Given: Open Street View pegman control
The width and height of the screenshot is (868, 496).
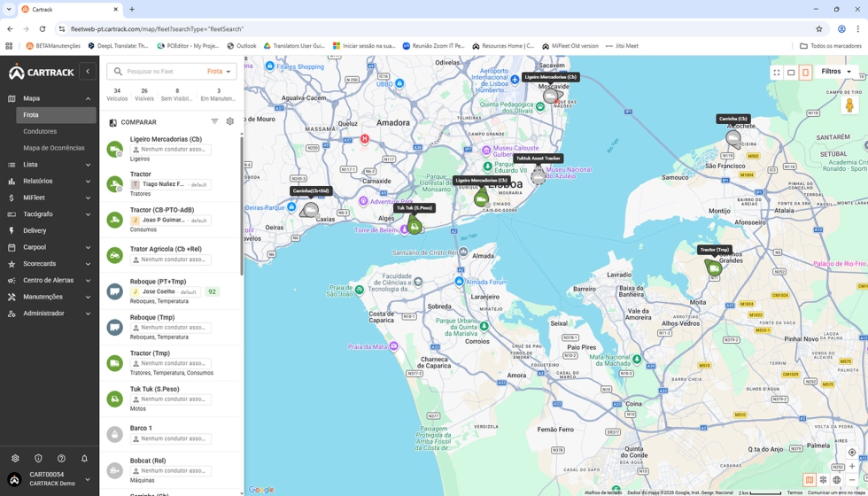Looking at the screenshot, I should (x=849, y=105).
